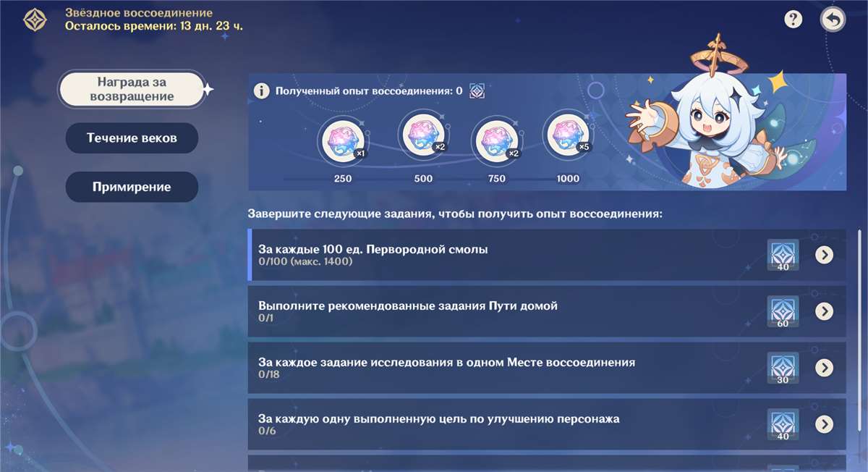Click За каждое задание исследования row text
The height and width of the screenshot is (472, 868).
coord(447,362)
